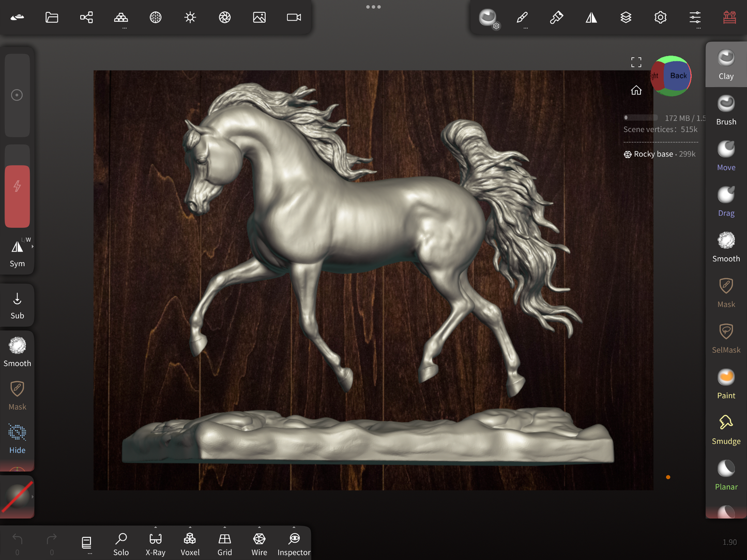The height and width of the screenshot is (560, 747).
Task: Click the Home reset view button
Action: pyautogui.click(x=636, y=90)
